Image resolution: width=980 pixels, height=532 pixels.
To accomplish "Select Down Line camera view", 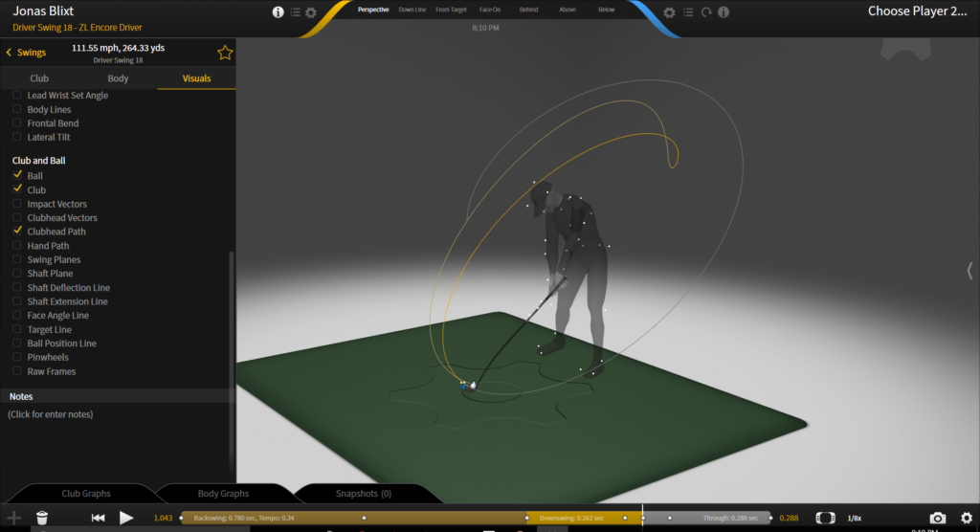I will pyautogui.click(x=412, y=10).
